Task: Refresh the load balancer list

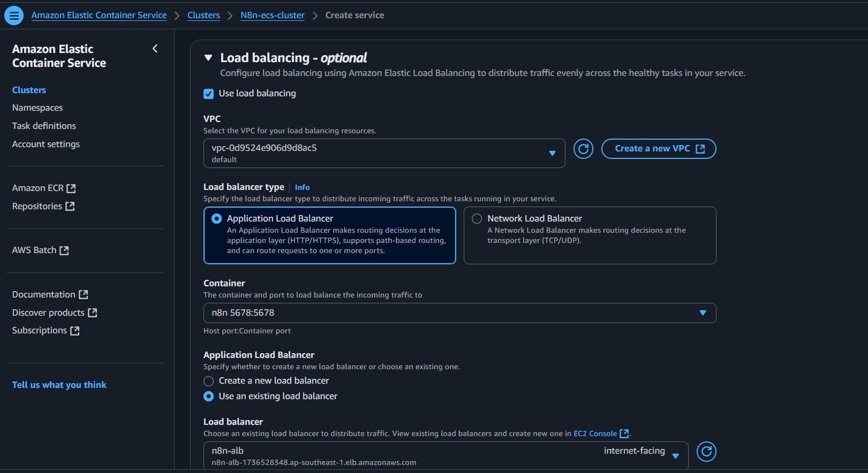Action: click(706, 452)
